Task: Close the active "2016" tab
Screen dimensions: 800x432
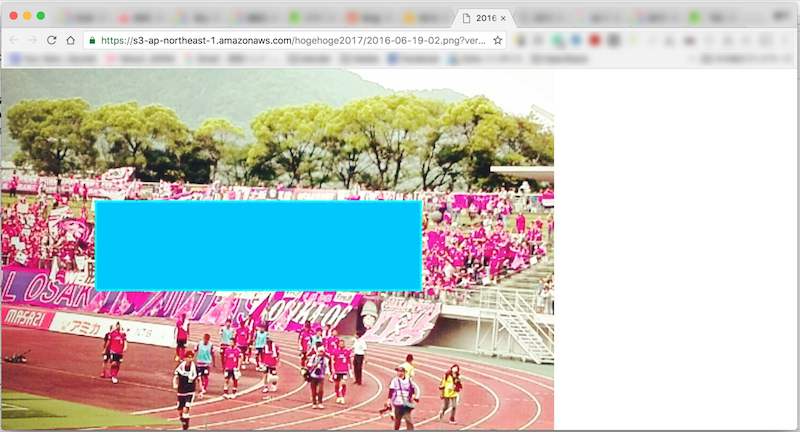Action: 503,18
